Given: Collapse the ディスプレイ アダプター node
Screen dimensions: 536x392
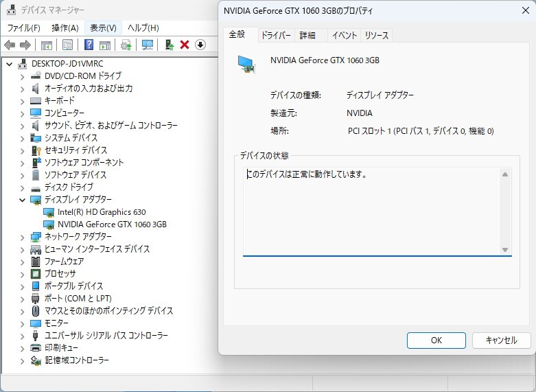Looking at the screenshot, I should 22,200.
